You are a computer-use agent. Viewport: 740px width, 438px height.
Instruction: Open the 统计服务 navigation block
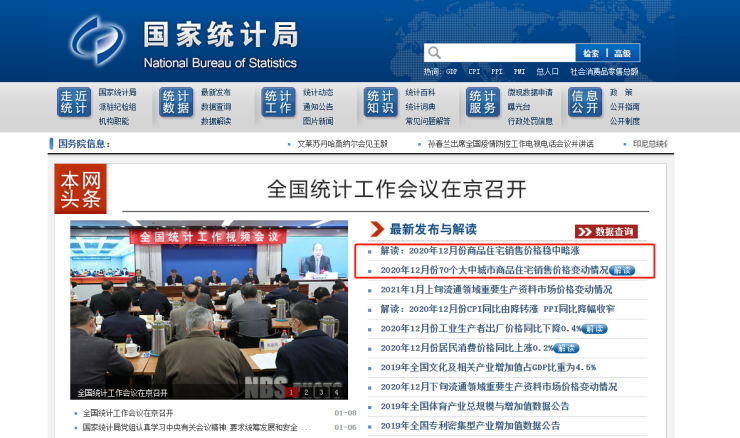[x=482, y=102]
